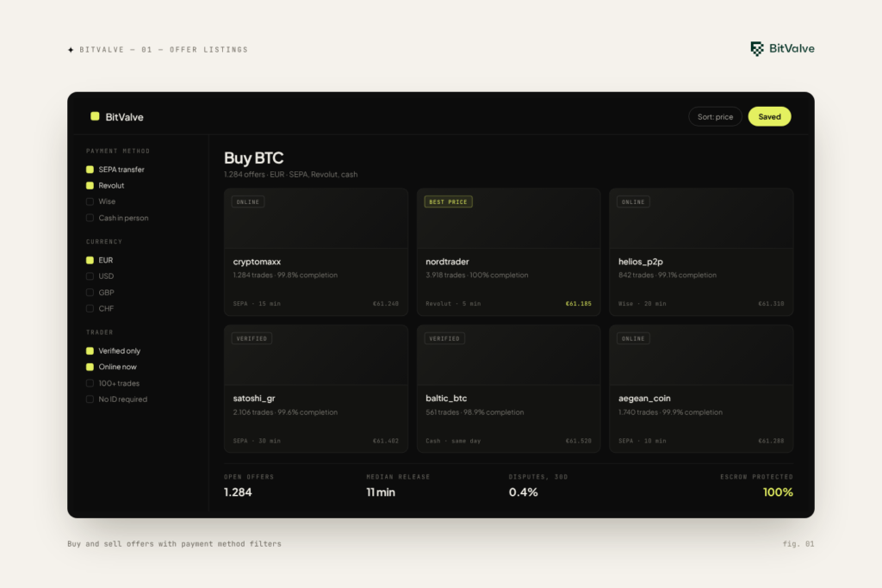Click the Saved button
882x588 pixels.
(x=769, y=117)
